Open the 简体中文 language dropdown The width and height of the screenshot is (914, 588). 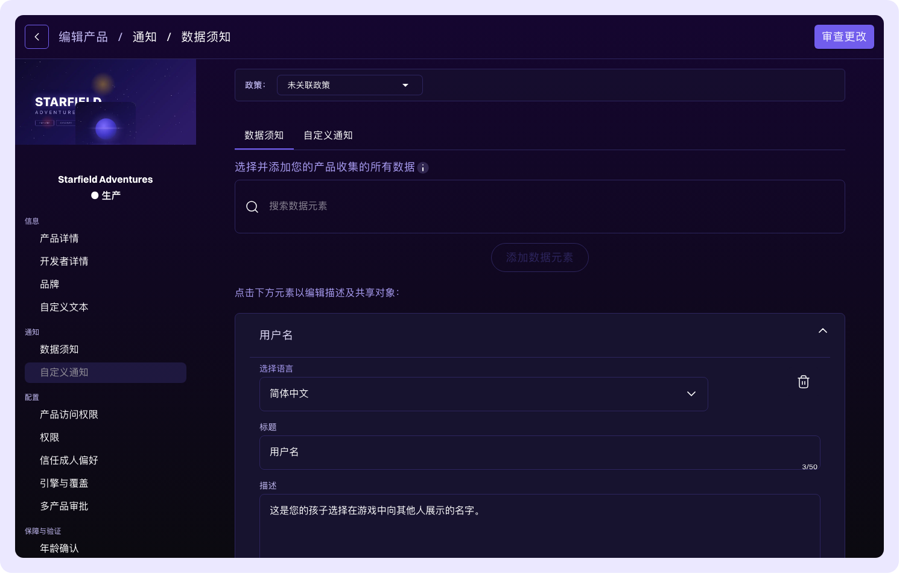point(484,394)
